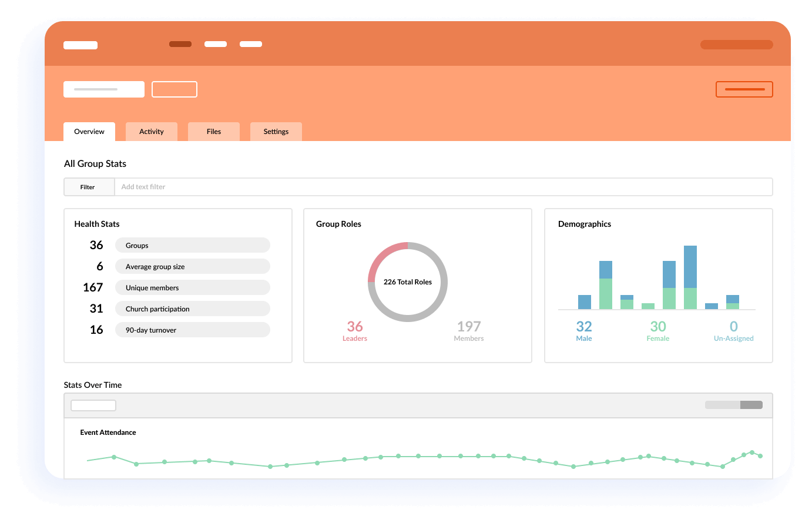Select the Groups health stat row

pos(193,245)
